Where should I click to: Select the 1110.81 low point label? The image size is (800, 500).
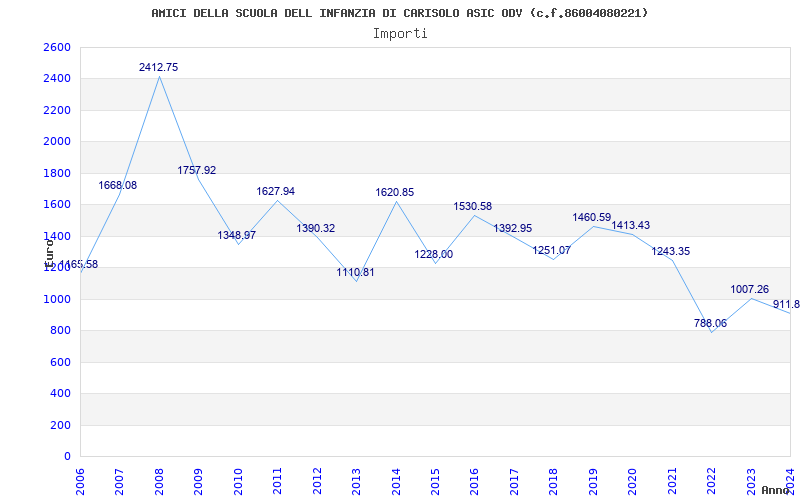pyautogui.click(x=355, y=272)
